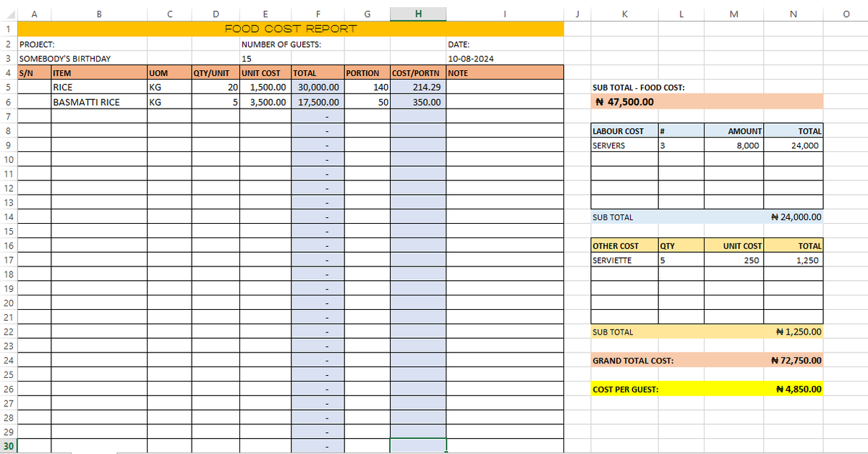Click the COST/PORTN header cell
This screenshot has height=454, width=868.
click(418, 73)
